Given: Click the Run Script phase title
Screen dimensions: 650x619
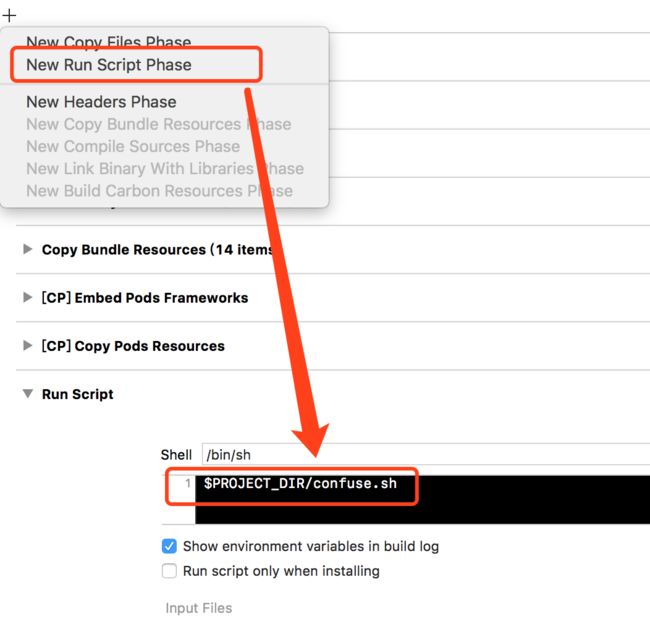Looking at the screenshot, I should pos(78,394).
